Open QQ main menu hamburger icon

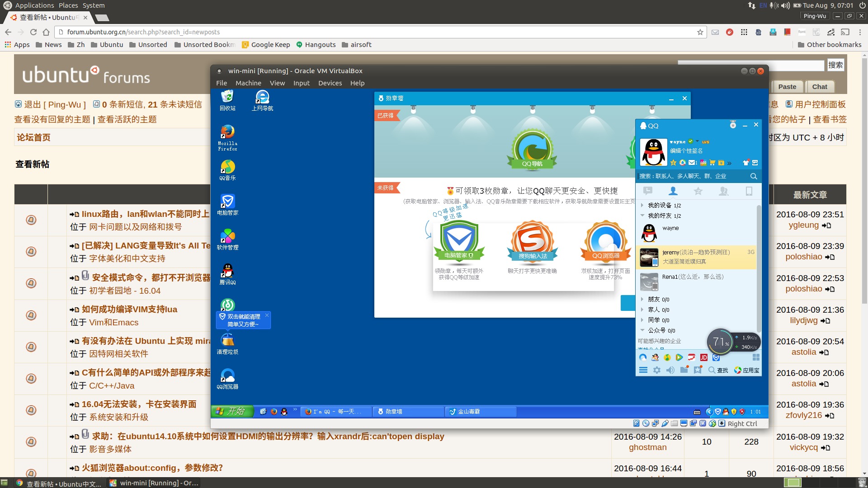(643, 370)
